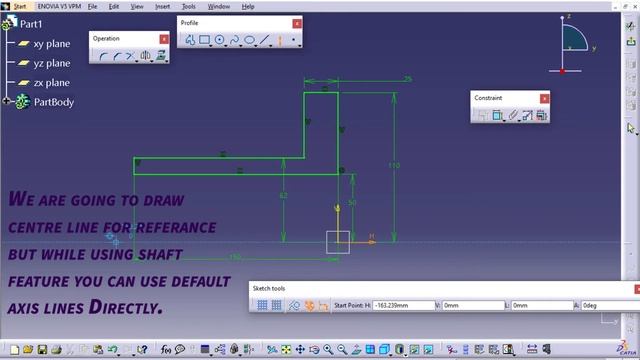Click the Edit Multi-Constraint icon

coord(541,116)
